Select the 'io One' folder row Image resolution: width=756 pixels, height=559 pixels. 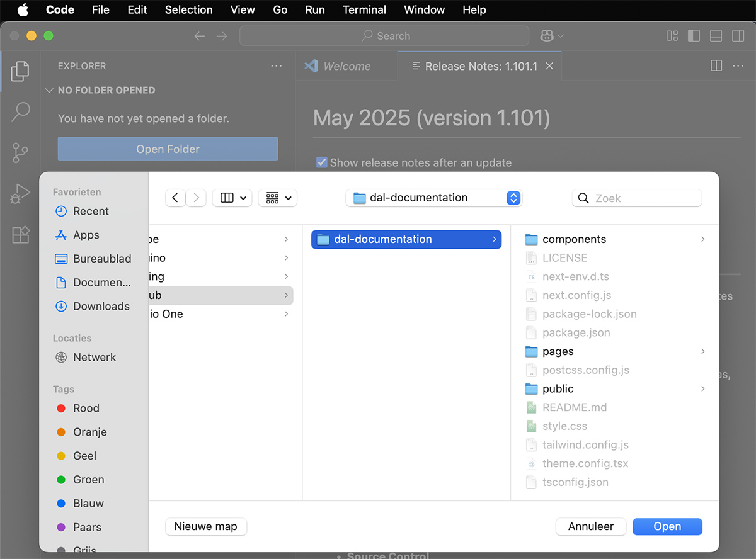220,314
